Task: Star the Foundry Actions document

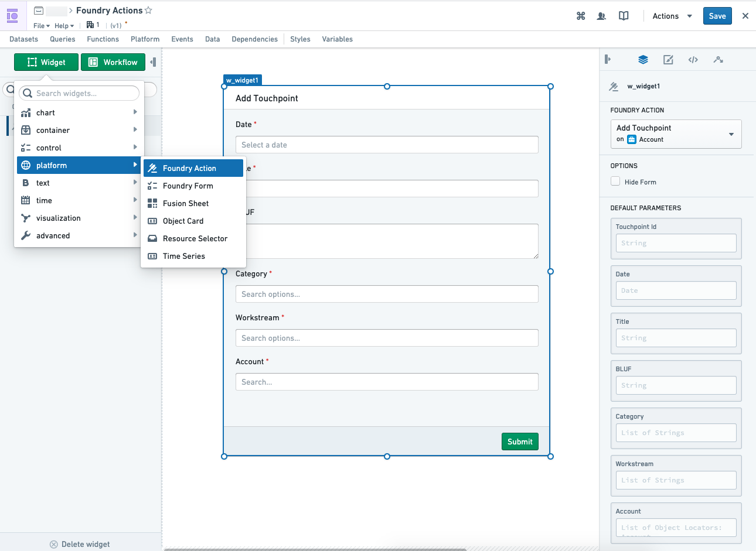Action: tap(148, 11)
